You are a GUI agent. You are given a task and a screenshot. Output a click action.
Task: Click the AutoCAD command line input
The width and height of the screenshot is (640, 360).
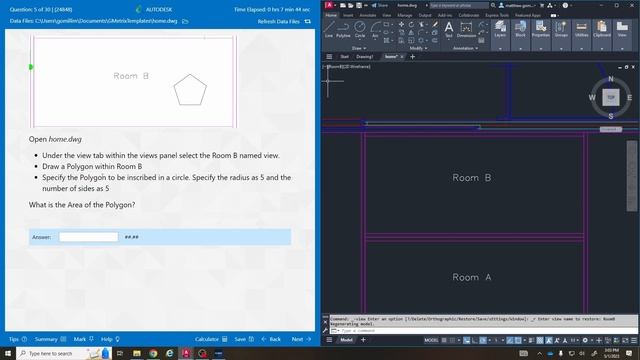click(484, 331)
